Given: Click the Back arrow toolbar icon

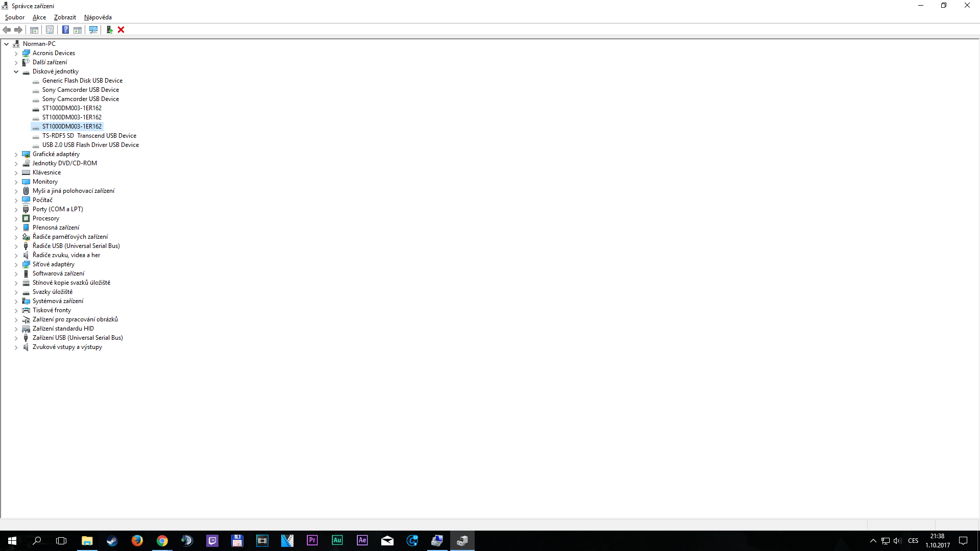Looking at the screenshot, I should (7, 30).
